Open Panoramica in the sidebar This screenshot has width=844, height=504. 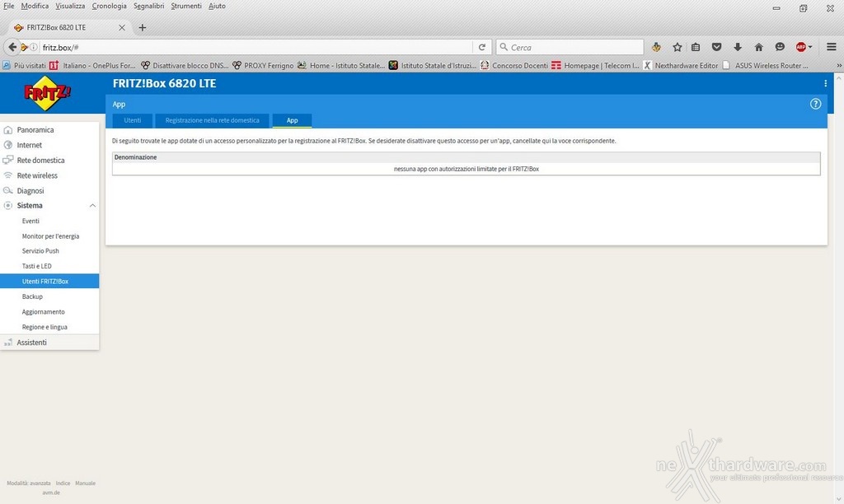[35, 129]
